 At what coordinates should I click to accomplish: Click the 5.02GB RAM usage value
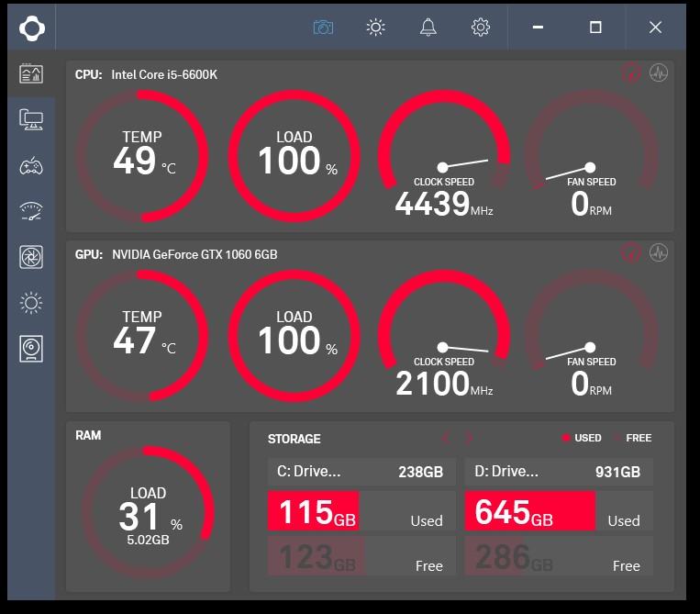tap(148, 540)
